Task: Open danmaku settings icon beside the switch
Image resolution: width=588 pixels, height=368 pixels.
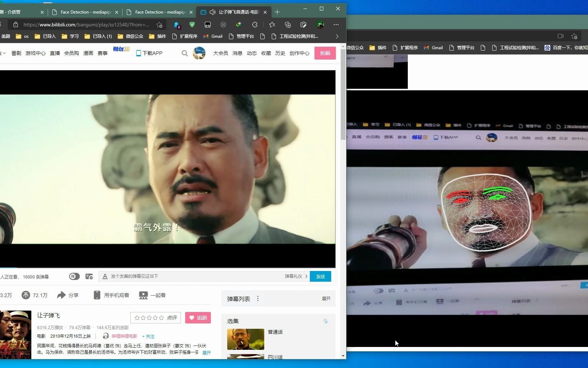Action: pos(89,276)
